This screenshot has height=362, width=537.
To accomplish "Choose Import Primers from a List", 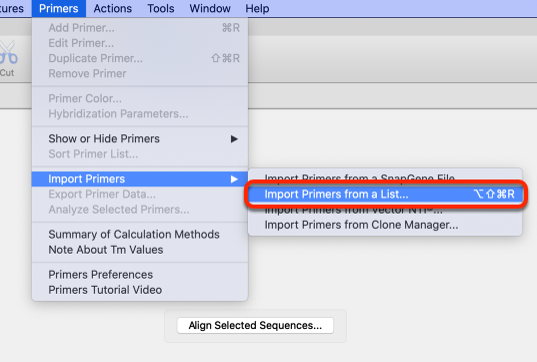I will [x=385, y=194].
